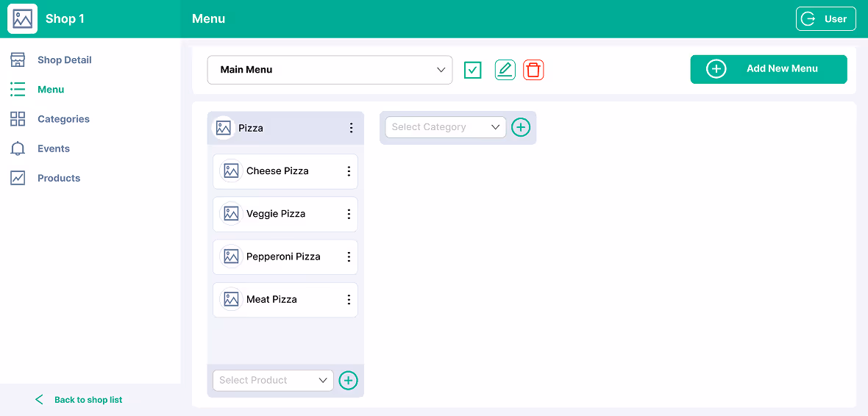Click the Events bell icon
Screen dimensions: 868x416
[x=18, y=148]
